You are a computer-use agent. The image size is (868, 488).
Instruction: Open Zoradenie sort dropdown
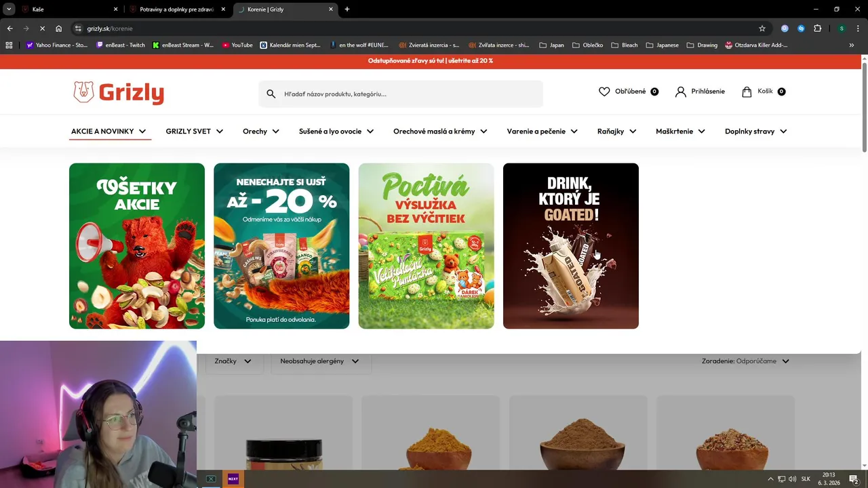pos(746,361)
